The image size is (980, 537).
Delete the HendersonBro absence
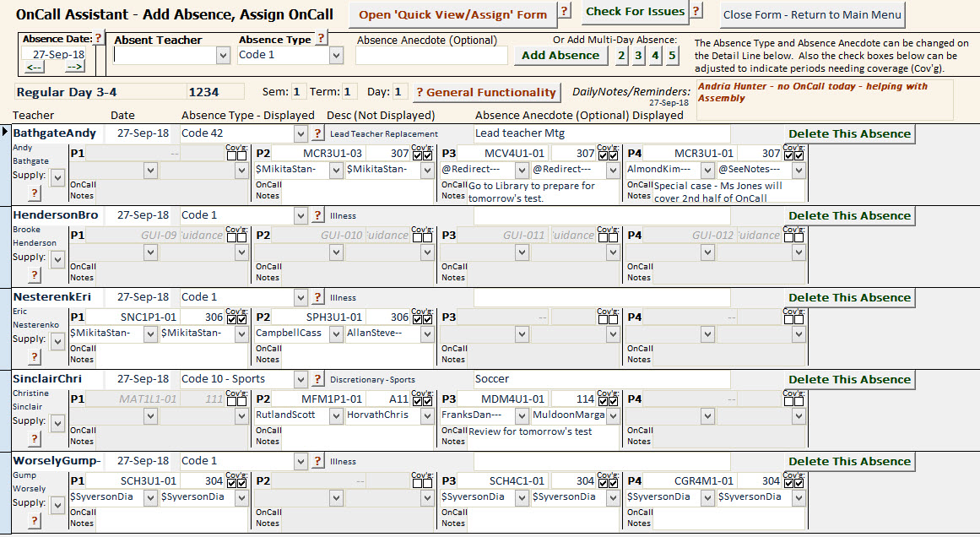(849, 215)
